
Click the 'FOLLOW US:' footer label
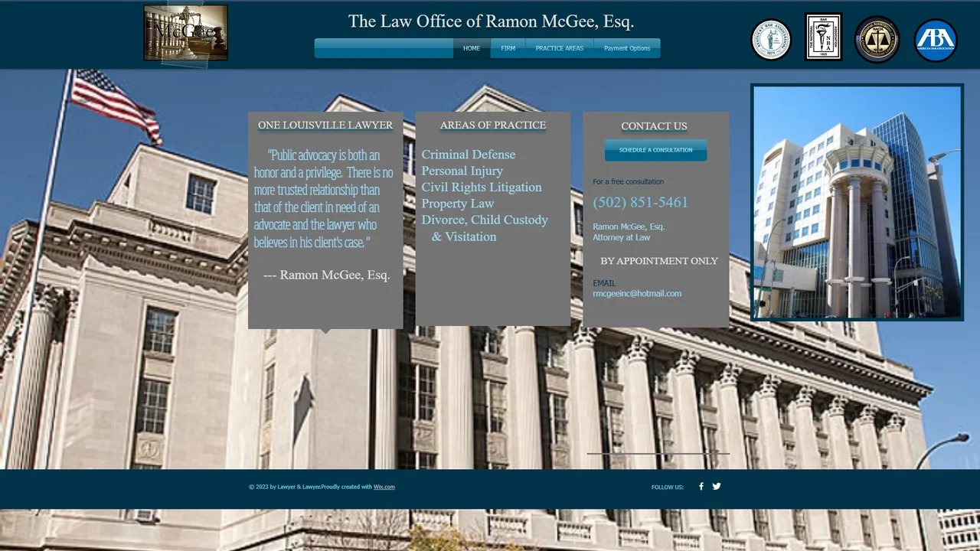668,487
